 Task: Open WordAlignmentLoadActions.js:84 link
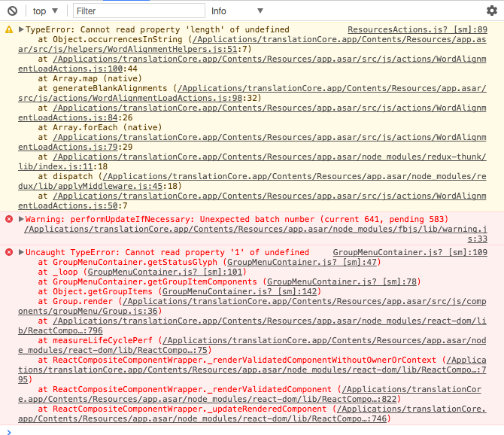point(252,113)
